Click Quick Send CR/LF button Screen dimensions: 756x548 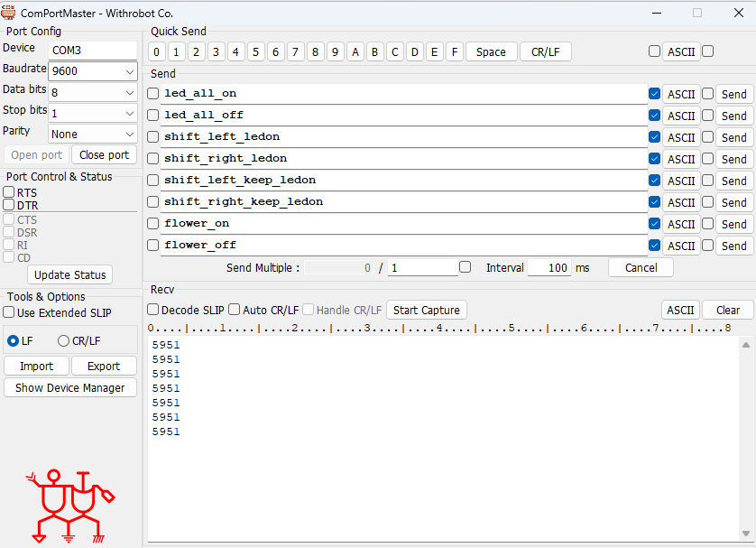546,52
